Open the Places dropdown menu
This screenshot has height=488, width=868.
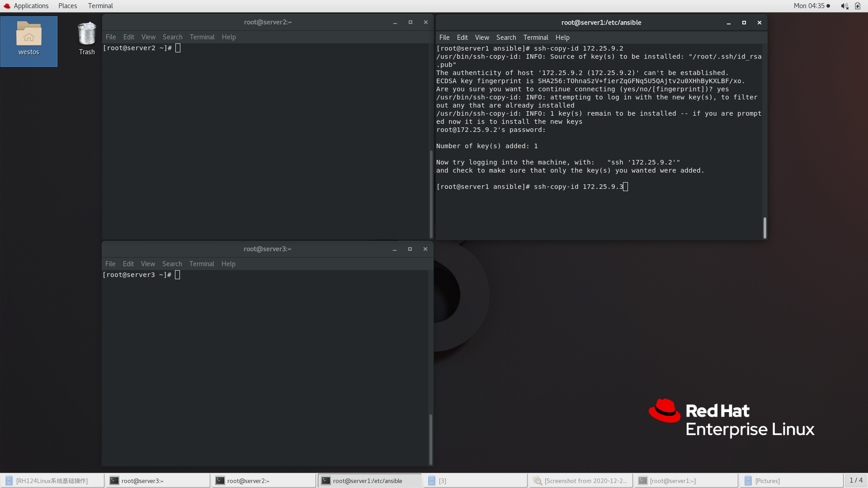coord(67,6)
